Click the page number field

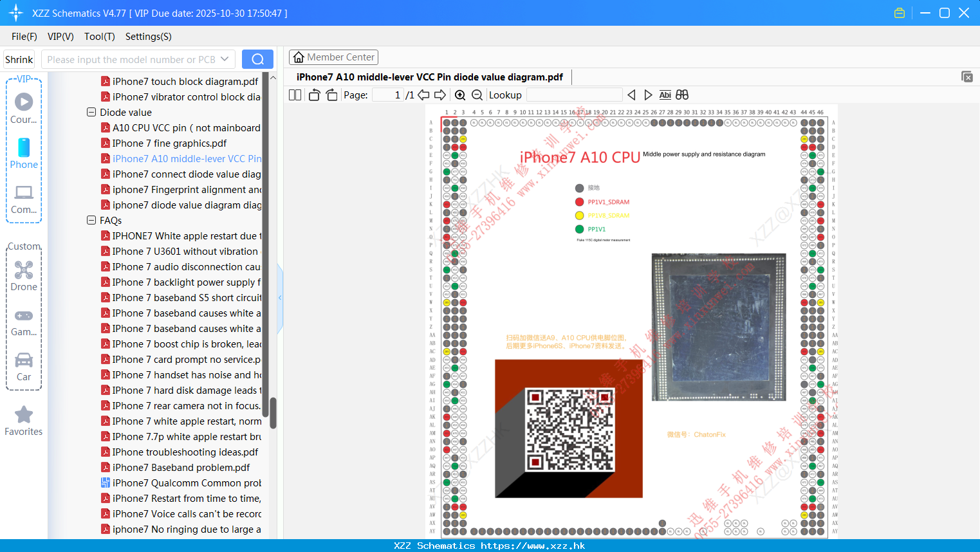point(387,95)
